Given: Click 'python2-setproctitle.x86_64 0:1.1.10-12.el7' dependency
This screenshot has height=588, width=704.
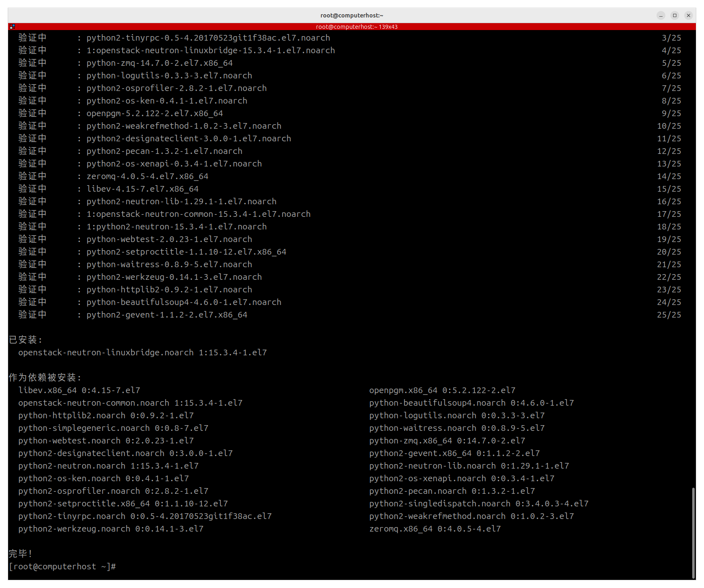Looking at the screenshot, I should click(x=123, y=504).
